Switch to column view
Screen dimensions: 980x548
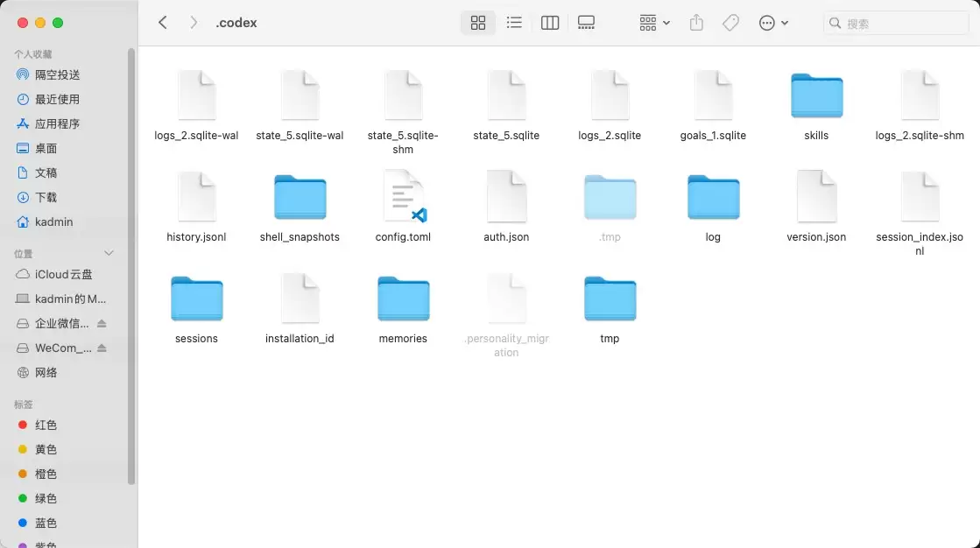tap(550, 23)
